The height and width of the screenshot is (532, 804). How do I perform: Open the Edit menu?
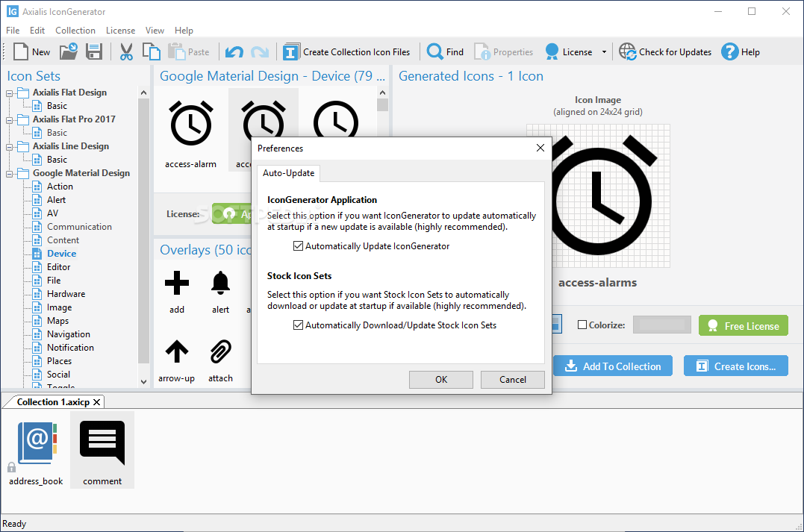(37, 31)
